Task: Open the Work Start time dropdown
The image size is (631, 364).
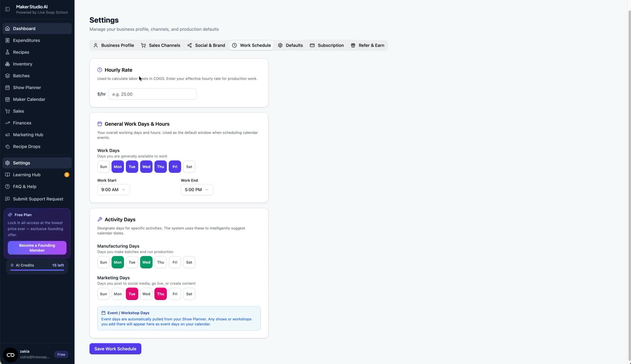Action: (113, 189)
